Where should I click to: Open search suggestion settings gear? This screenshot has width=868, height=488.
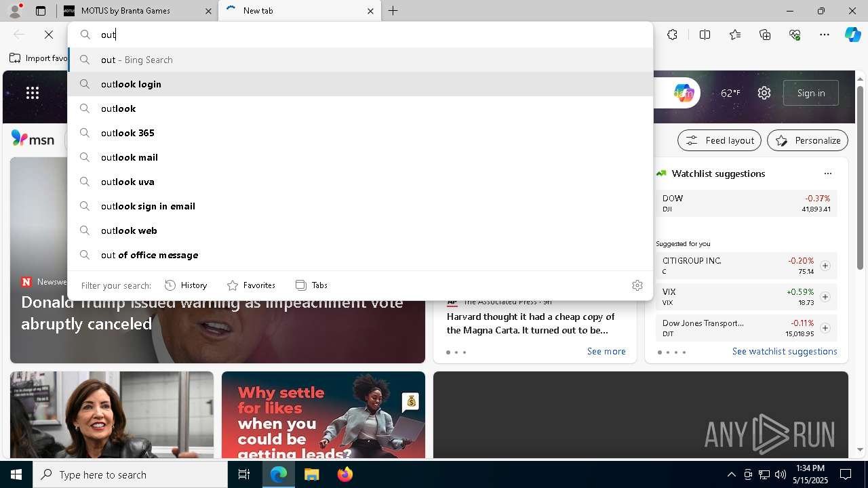pyautogui.click(x=637, y=285)
